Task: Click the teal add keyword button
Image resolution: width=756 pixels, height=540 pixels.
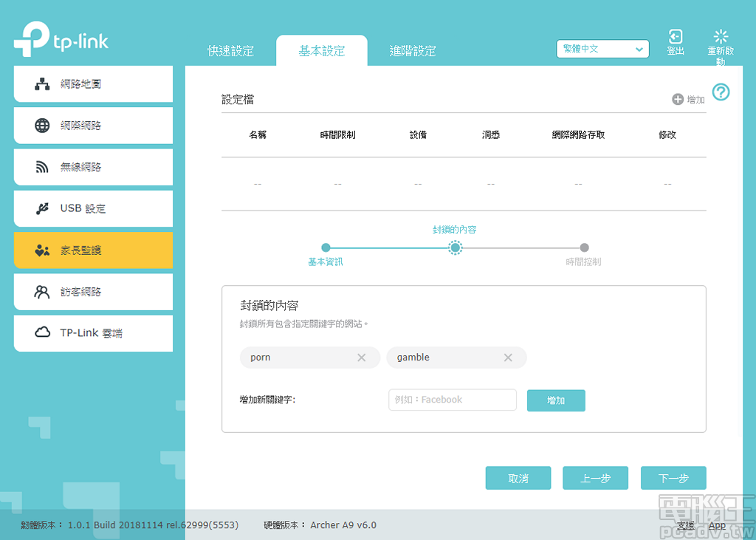Action: click(556, 400)
